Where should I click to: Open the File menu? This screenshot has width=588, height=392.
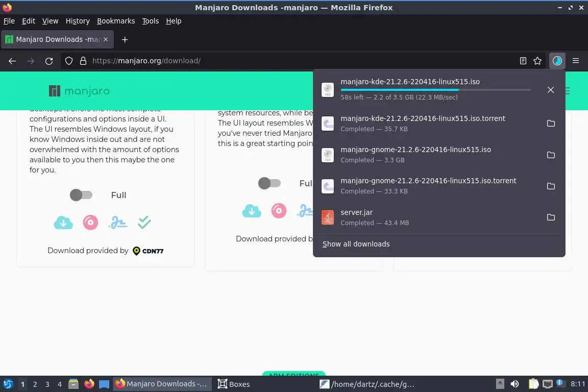[x=9, y=21]
